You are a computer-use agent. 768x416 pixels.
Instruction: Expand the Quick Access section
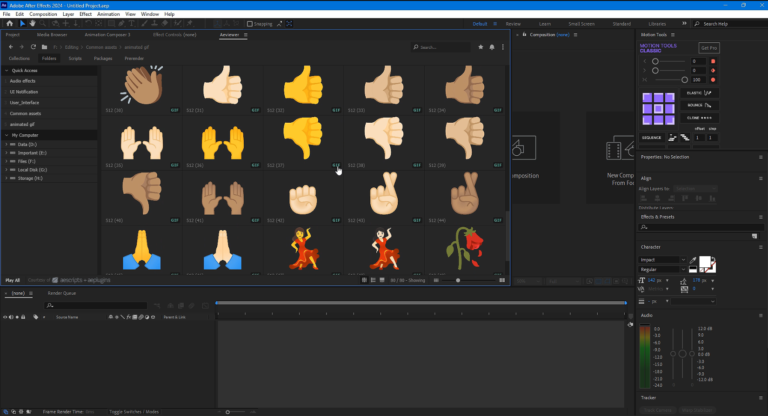click(6, 71)
